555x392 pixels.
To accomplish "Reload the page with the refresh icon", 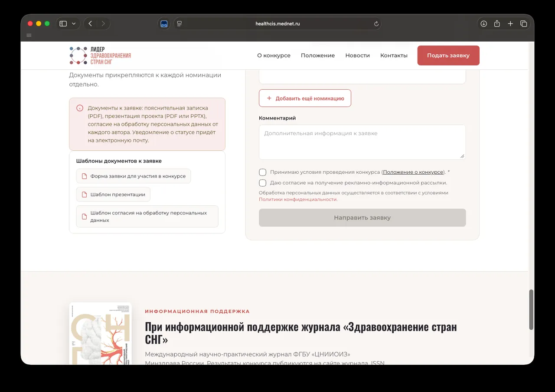I will (x=376, y=24).
